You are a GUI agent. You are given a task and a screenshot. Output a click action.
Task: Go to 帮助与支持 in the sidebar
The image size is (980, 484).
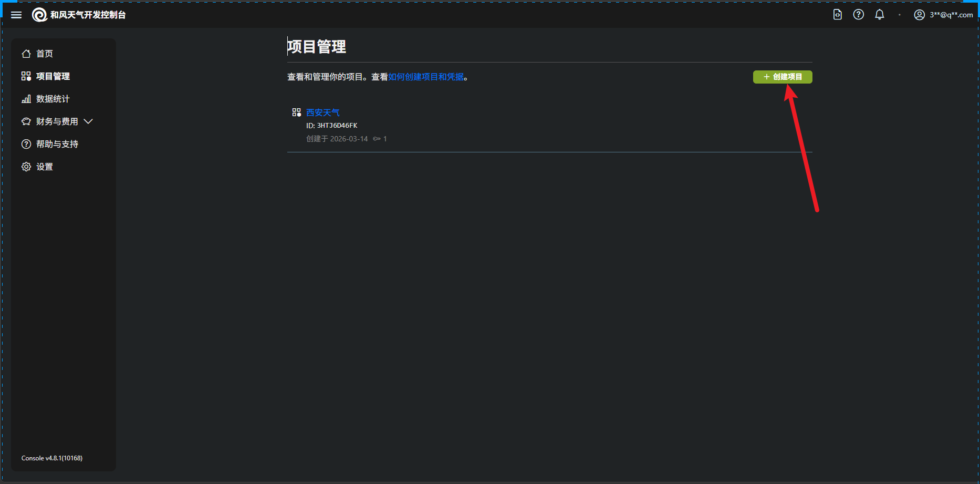pyautogui.click(x=57, y=144)
